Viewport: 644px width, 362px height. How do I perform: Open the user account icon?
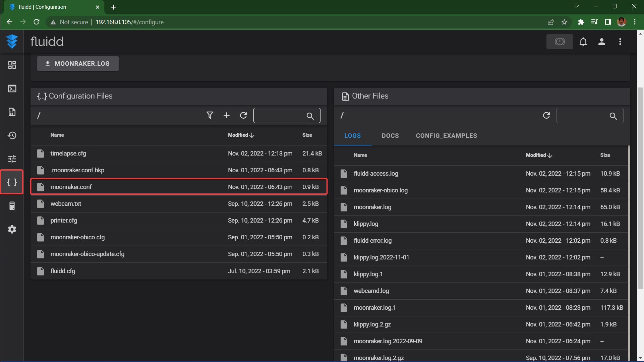click(602, 42)
